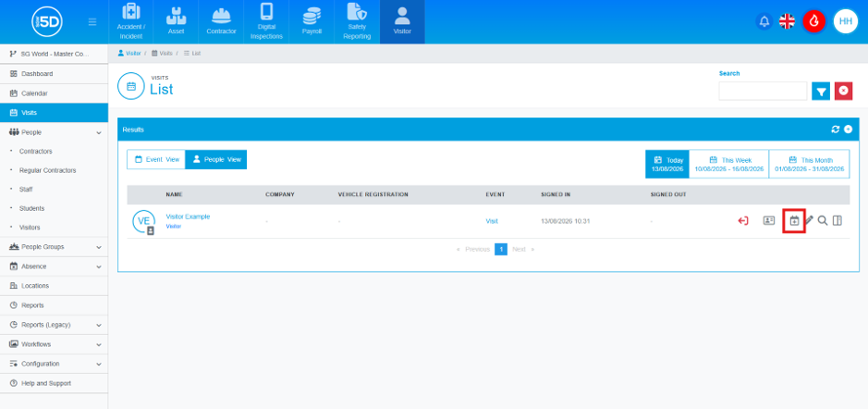Click the Visit event link

492,221
